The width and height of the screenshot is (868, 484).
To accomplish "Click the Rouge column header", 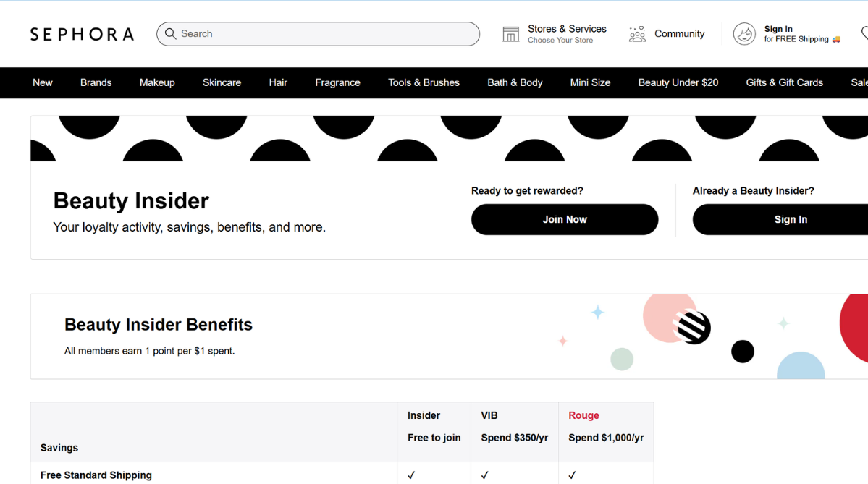I will click(583, 415).
